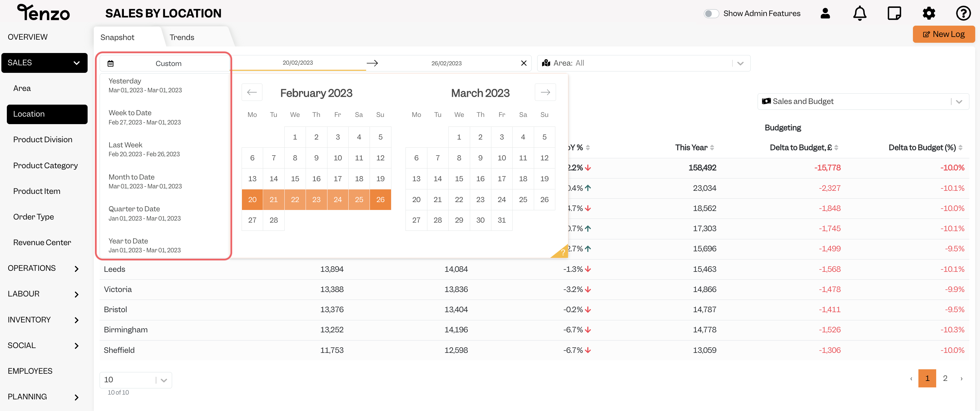The image size is (980, 411).
Task: Open Order Type in sidebar
Action: tap(34, 217)
